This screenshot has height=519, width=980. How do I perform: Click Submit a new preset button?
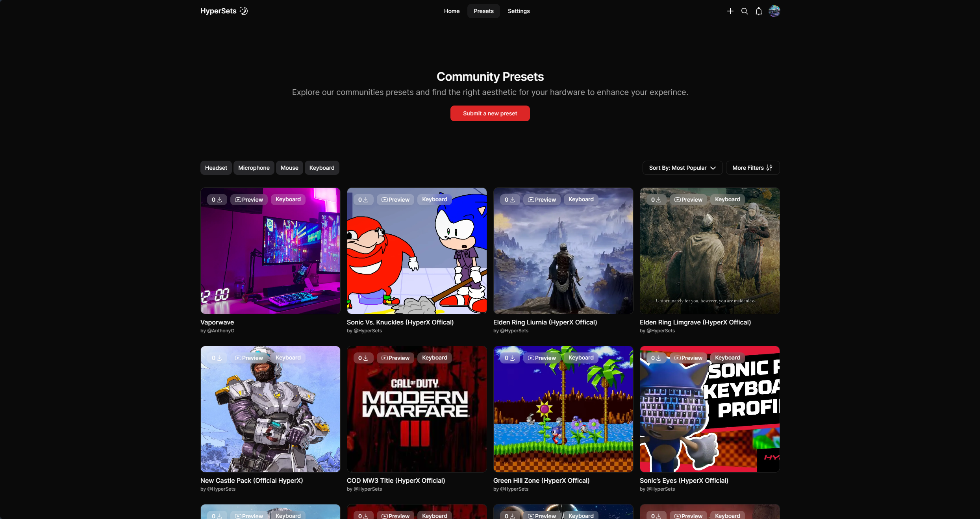click(490, 113)
